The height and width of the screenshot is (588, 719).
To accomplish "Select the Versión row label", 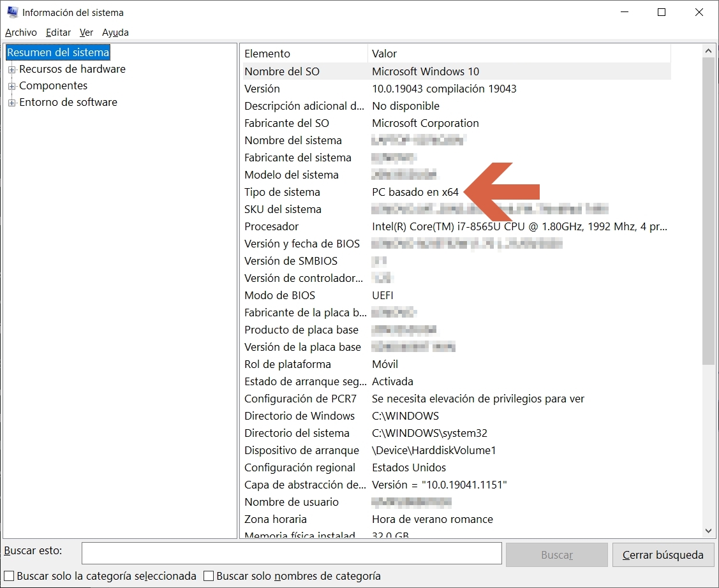I will (262, 89).
